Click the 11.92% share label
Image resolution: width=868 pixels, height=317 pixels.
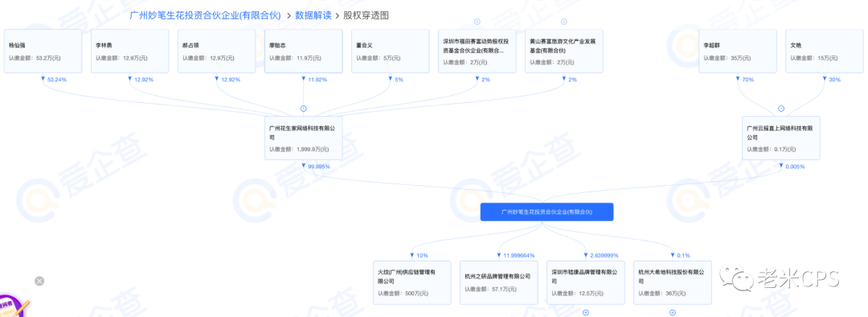pyautogui.click(x=317, y=80)
